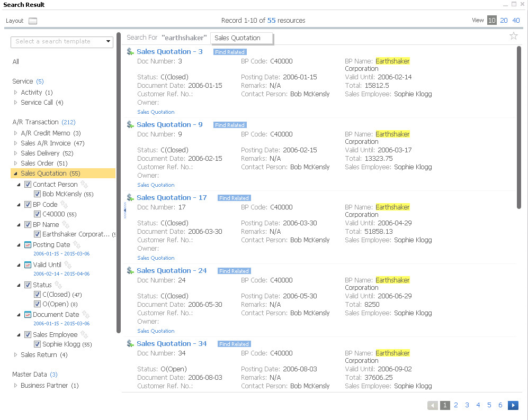Image resolution: width=528 pixels, height=420 pixels.
Task: Expand the Sales Return category
Action: [15, 354]
